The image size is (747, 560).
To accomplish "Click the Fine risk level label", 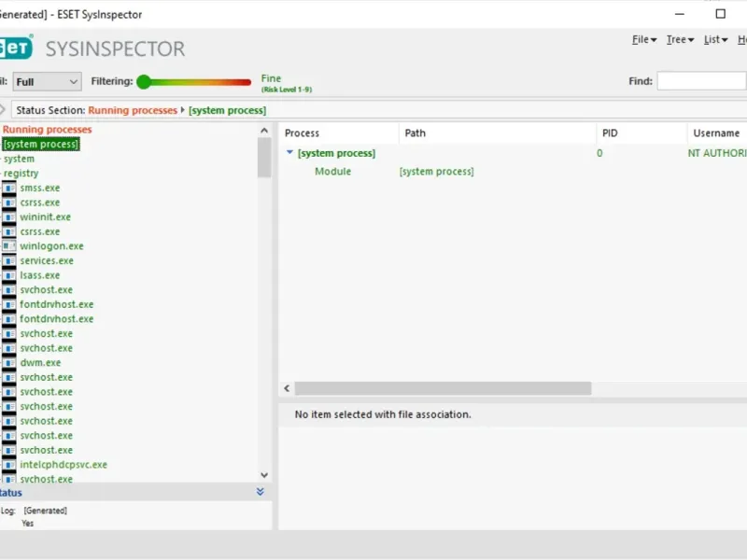I will (271, 78).
